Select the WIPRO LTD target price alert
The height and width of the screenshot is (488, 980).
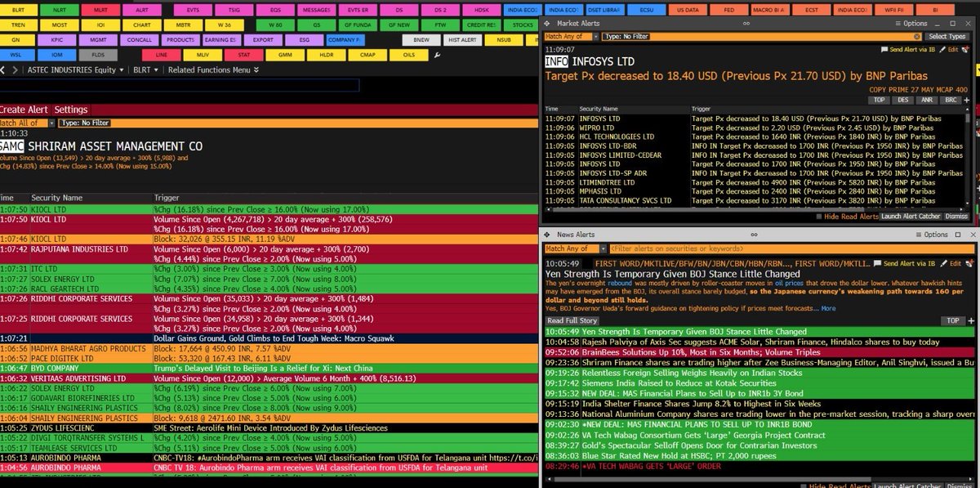[x=755, y=127]
